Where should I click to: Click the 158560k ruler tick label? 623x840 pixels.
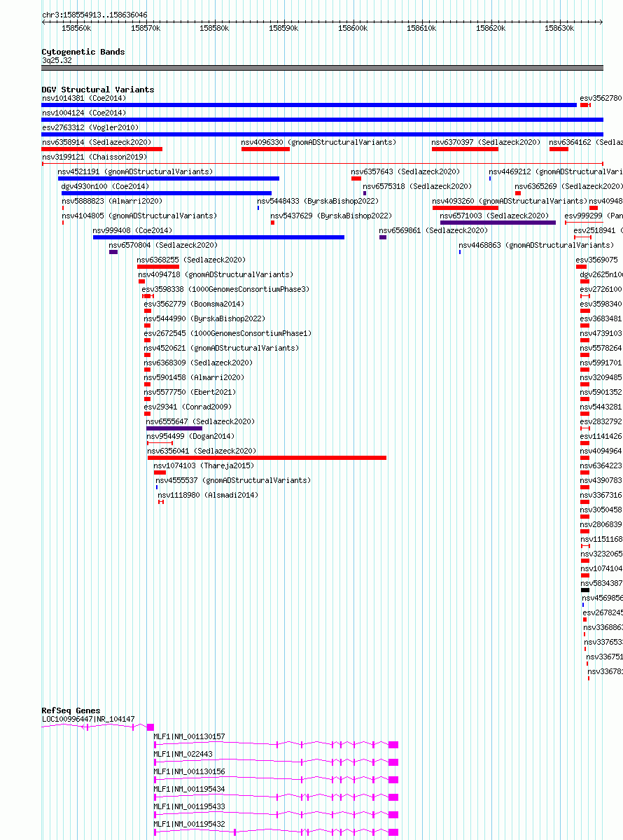coord(76,28)
